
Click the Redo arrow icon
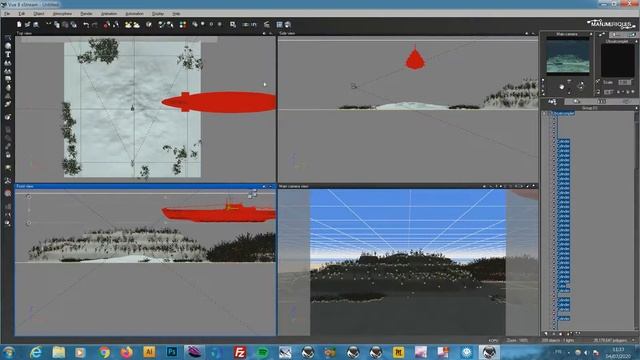[x=95, y=24]
